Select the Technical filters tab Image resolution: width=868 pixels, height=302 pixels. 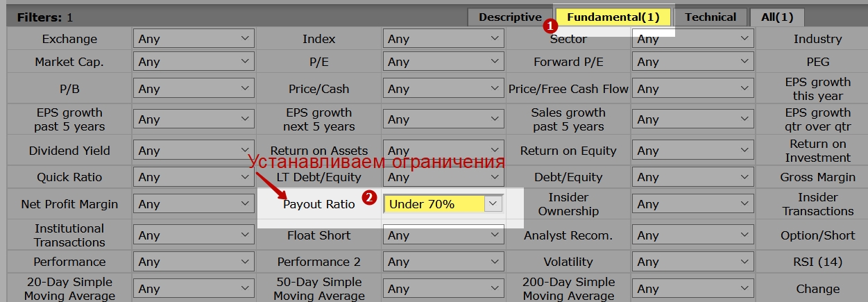(x=710, y=17)
